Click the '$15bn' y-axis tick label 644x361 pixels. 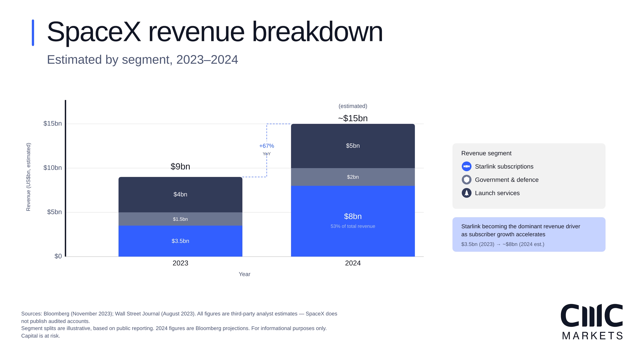point(52,123)
